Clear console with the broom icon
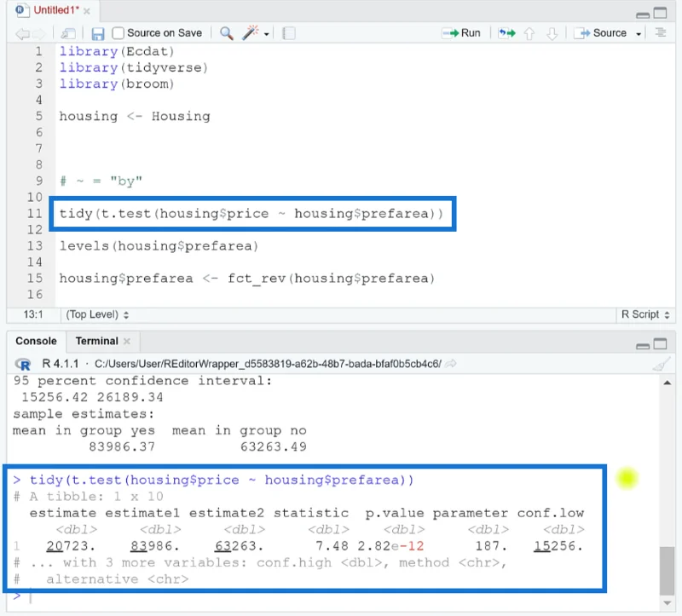Screen dimensions: 682x616 (x=662, y=365)
